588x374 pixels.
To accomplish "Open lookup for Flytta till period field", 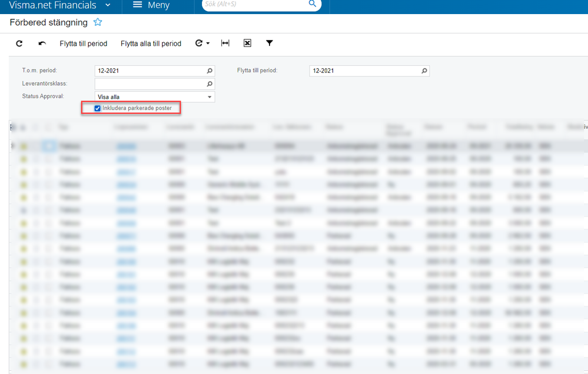I will click(424, 71).
